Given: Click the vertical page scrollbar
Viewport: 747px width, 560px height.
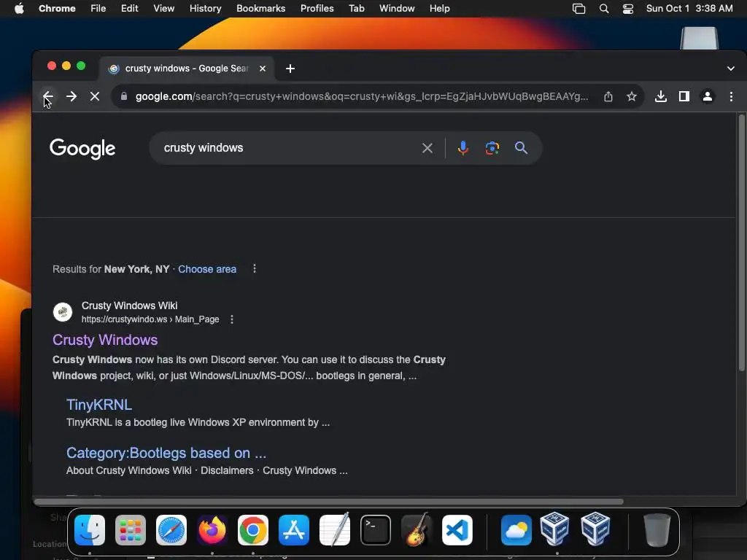Looking at the screenshot, I should click(741, 242).
